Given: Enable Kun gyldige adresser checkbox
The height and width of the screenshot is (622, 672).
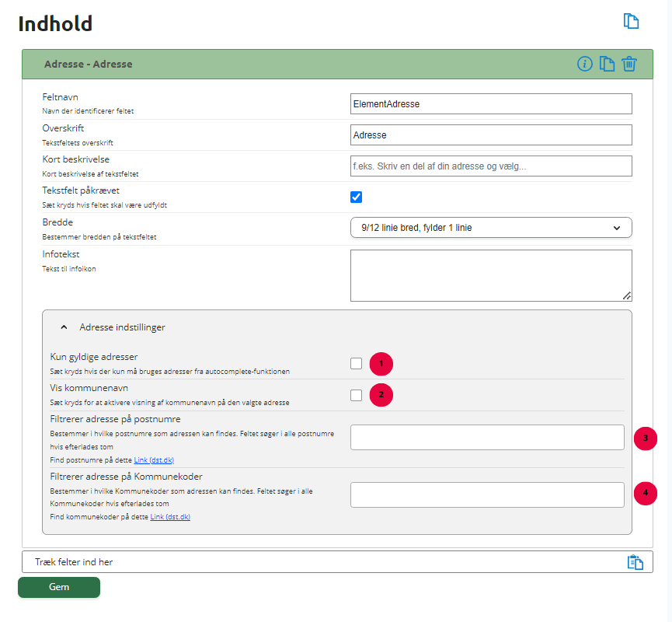Looking at the screenshot, I should tap(356, 363).
